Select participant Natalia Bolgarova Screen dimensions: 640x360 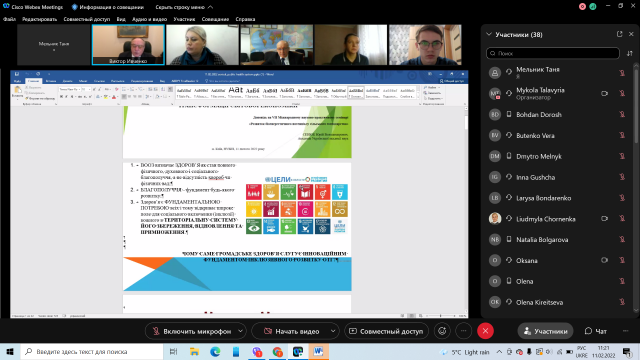click(558, 240)
